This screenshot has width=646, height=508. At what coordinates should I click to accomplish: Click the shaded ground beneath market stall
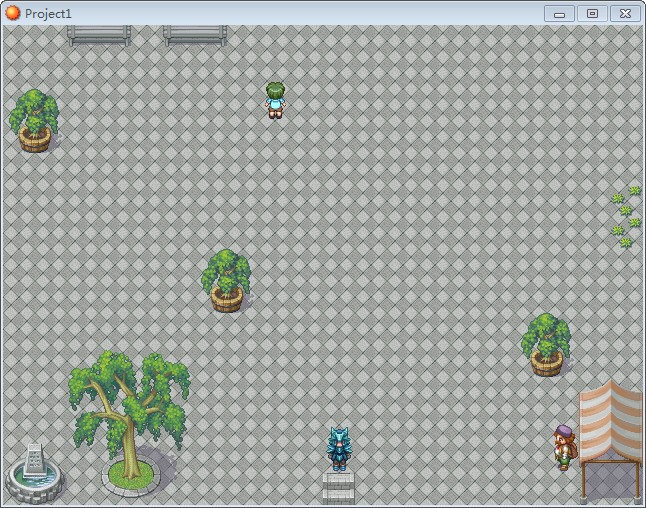pyautogui.click(x=613, y=480)
